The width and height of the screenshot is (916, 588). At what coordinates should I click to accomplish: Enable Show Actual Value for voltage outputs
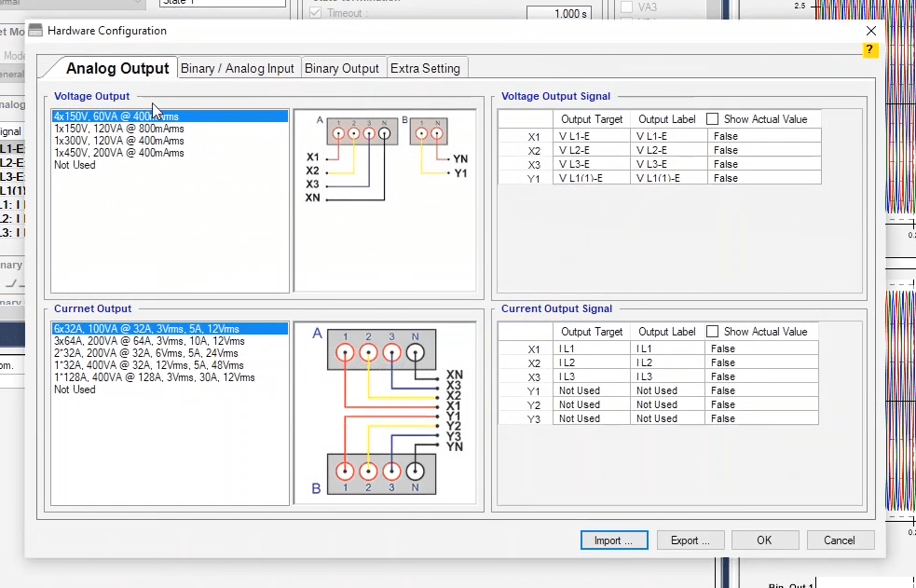pyautogui.click(x=713, y=119)
